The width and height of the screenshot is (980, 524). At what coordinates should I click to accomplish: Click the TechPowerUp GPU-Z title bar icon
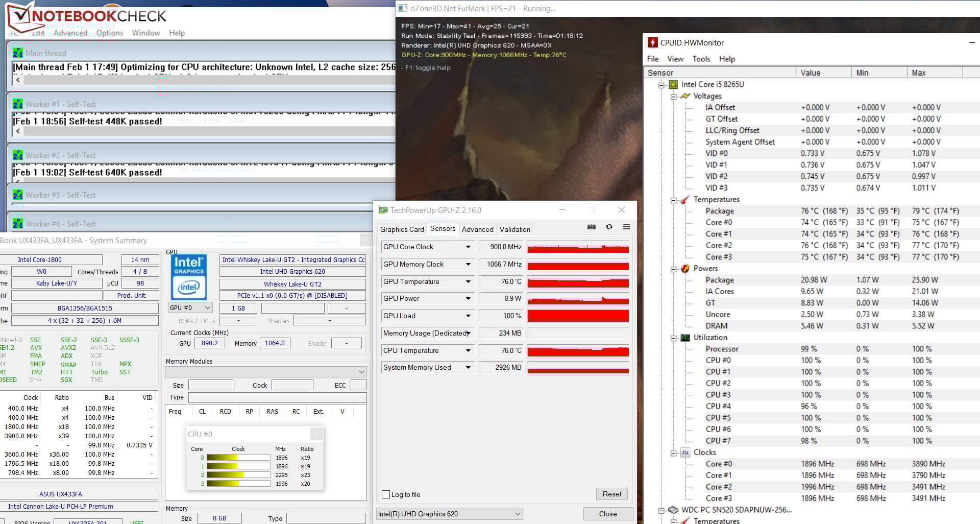tap(383, 210)
